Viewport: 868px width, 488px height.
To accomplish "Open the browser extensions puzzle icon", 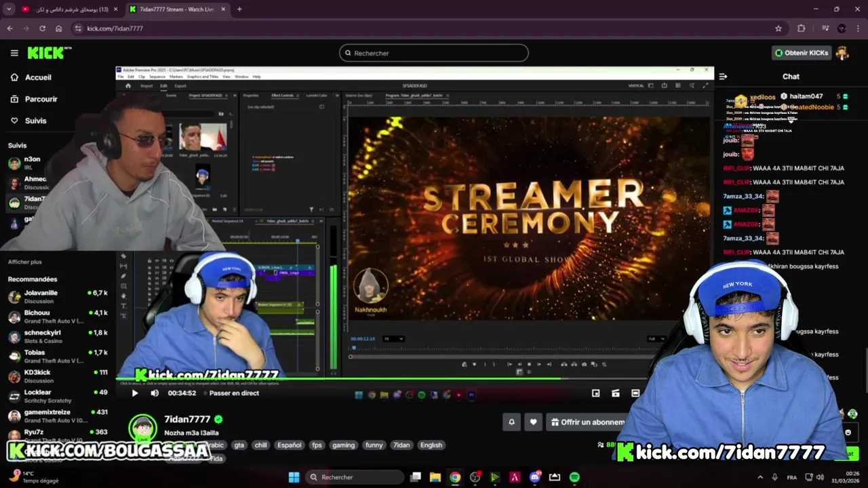I will (x=802, y=28).
